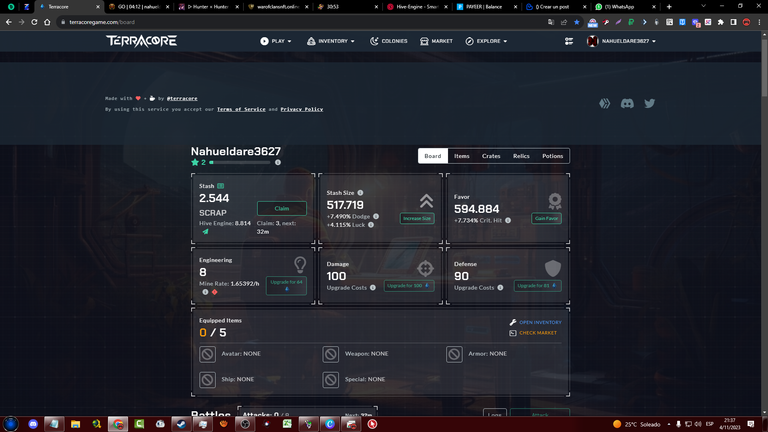Image resolution: width=768 pixels, height=432 pixels.
Task: Open Discord from the Windows taskbar
Action: click(x=33, y=424)
